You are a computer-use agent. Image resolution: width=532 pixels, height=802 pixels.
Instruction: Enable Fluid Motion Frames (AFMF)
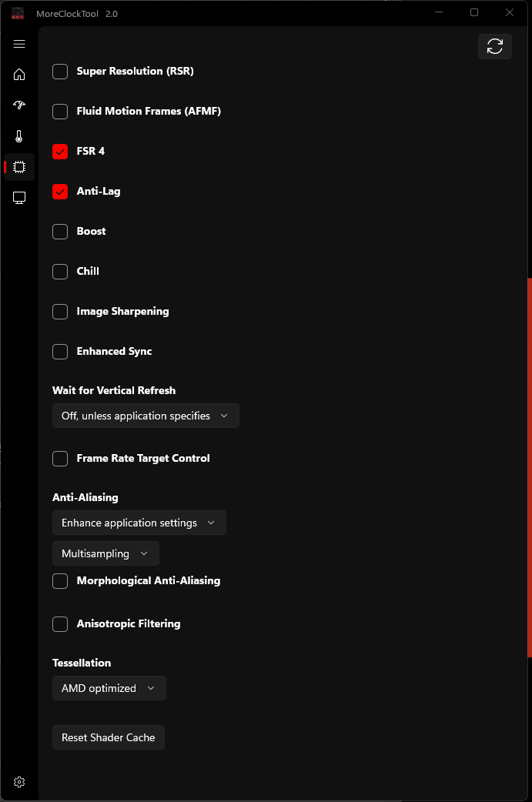click(60, 112)
